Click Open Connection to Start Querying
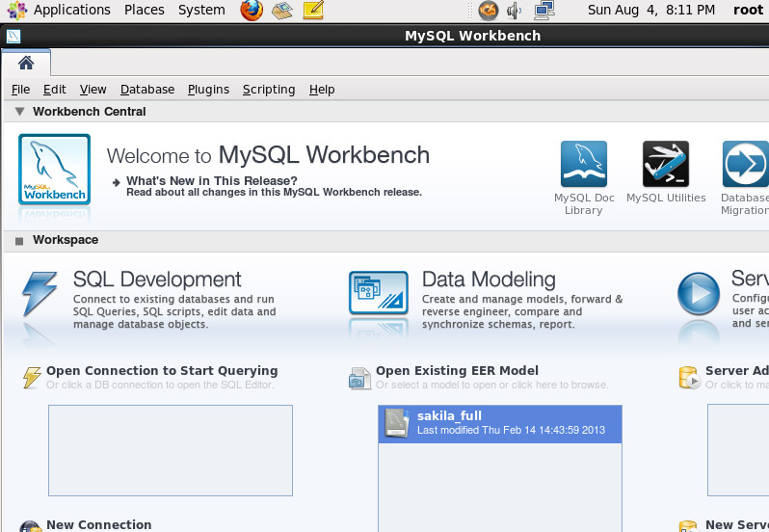The image size is (769, 532). point(162,371)
